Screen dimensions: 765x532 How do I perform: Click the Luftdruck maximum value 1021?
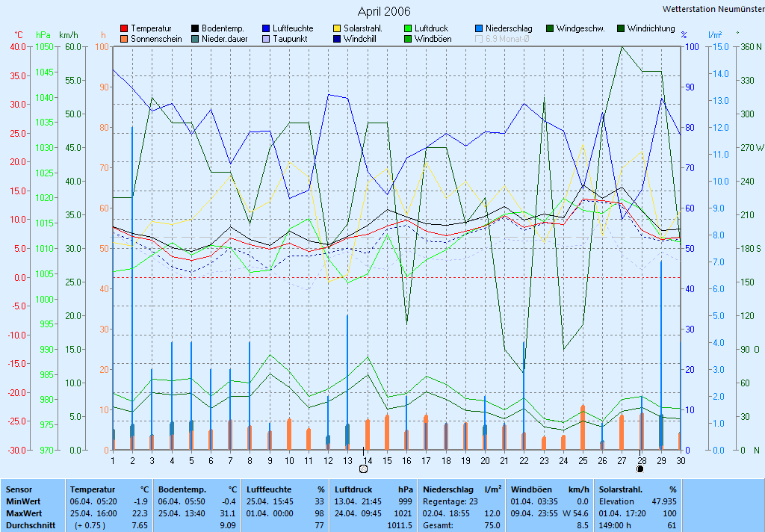(x=403, y=513)
